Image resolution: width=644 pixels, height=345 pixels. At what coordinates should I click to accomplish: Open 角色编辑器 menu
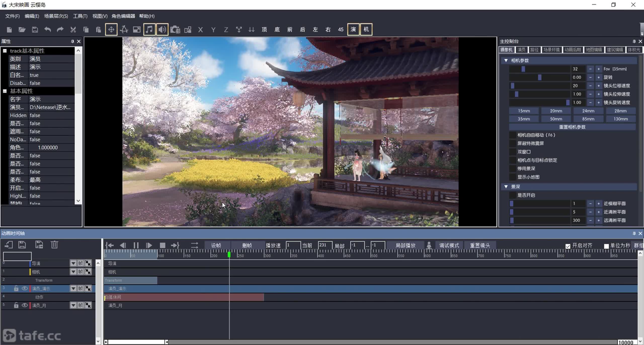point(123,16)
